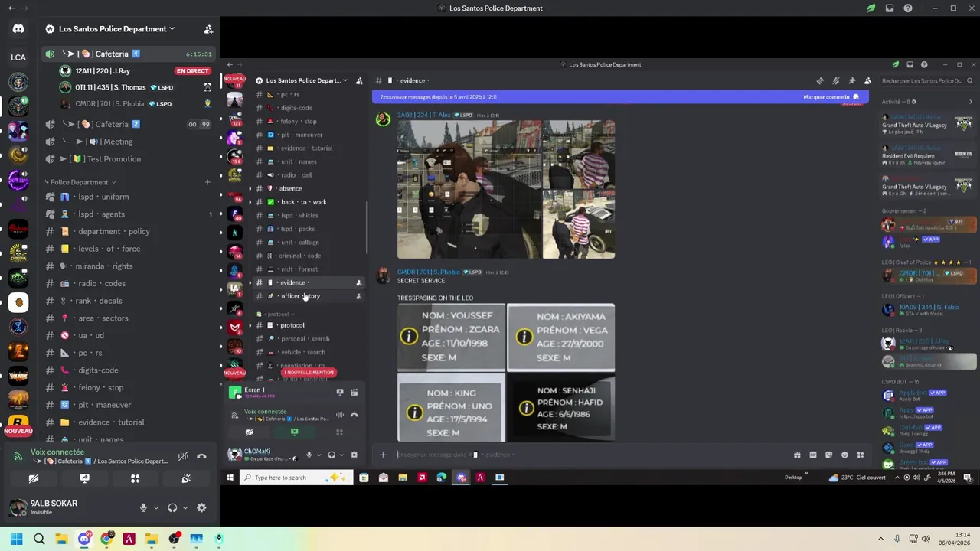
Task: Go forward with the title bar forward arrow
Action: click(x=26, y=8)
